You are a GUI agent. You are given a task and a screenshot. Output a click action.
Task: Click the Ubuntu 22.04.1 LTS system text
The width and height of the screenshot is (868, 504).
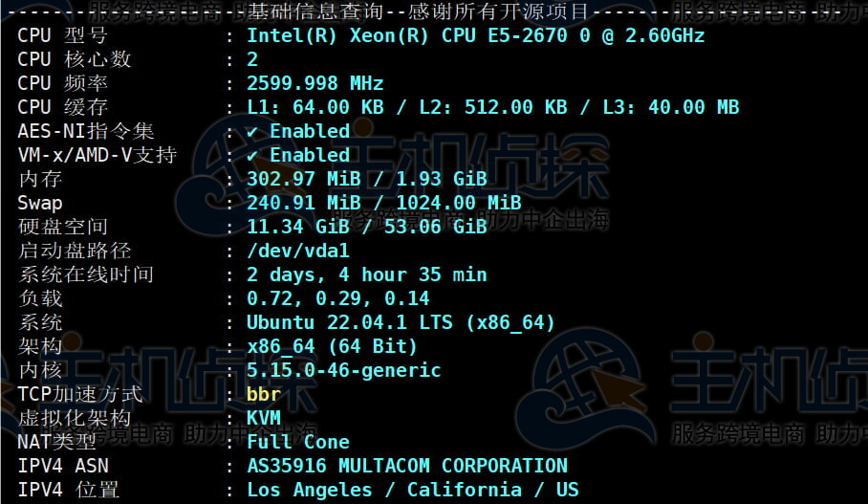401,322
